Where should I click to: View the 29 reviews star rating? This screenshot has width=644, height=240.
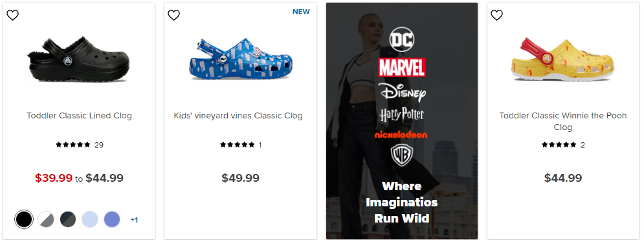click(x=79, y=145)
